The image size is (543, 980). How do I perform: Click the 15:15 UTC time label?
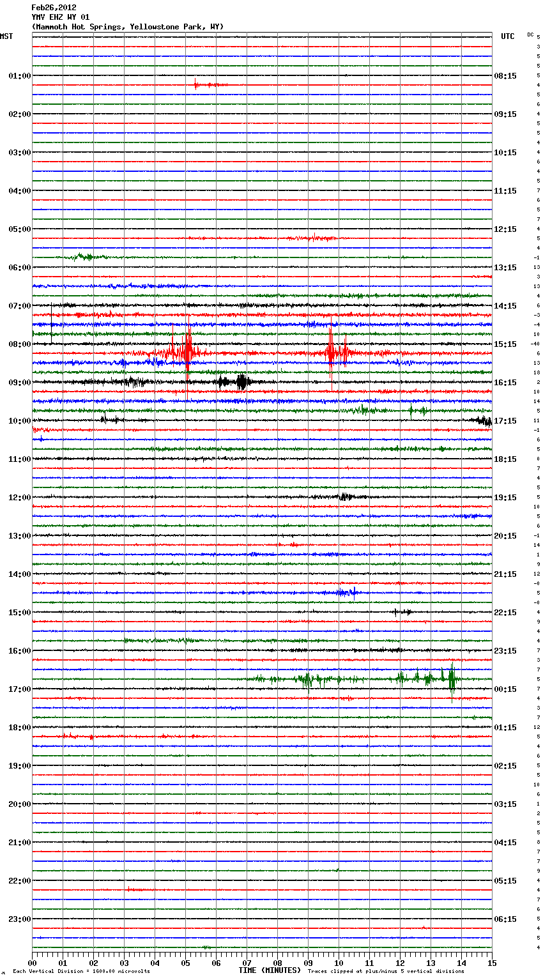point(505,344)
